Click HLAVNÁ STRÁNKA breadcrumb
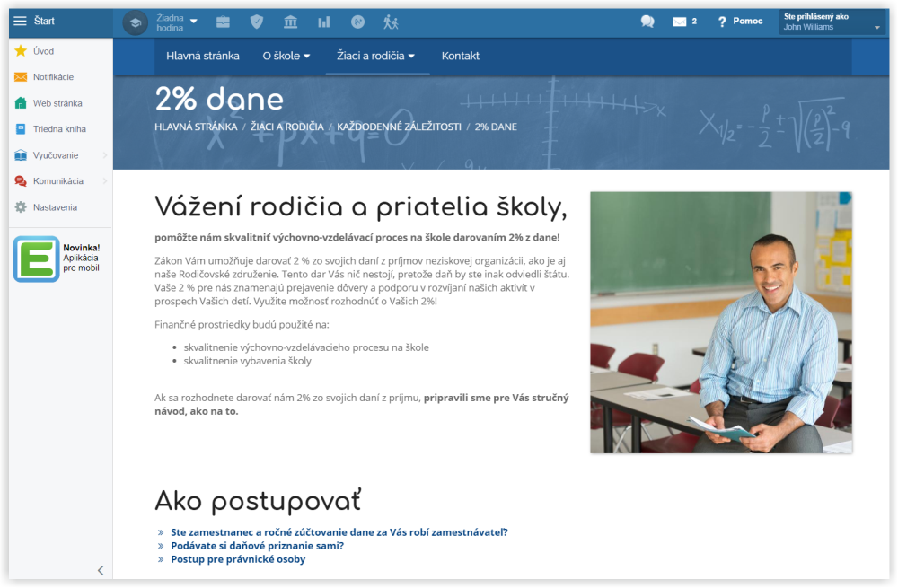 pyautogui.click(x=196, y=127)
